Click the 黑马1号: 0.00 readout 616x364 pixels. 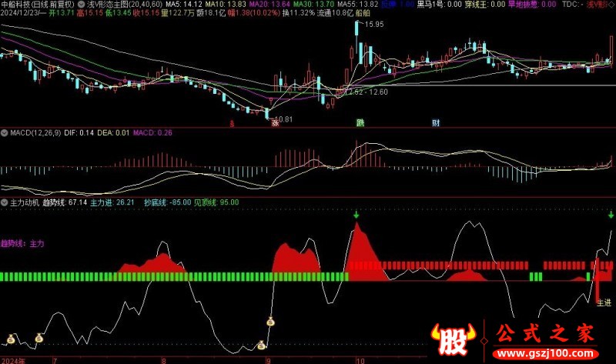(439, 5)
